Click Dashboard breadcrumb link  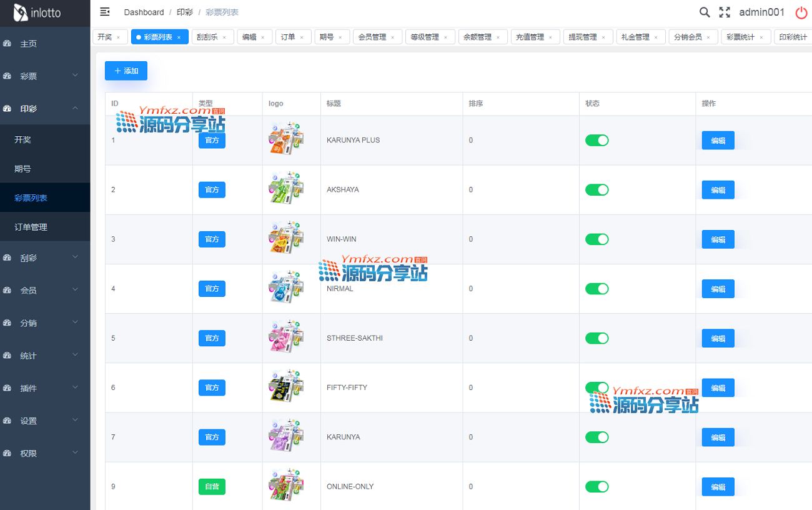click(144, 12)
